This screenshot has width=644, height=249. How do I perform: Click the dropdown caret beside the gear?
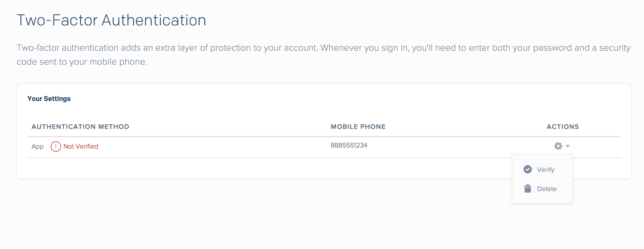pos(568,146)
